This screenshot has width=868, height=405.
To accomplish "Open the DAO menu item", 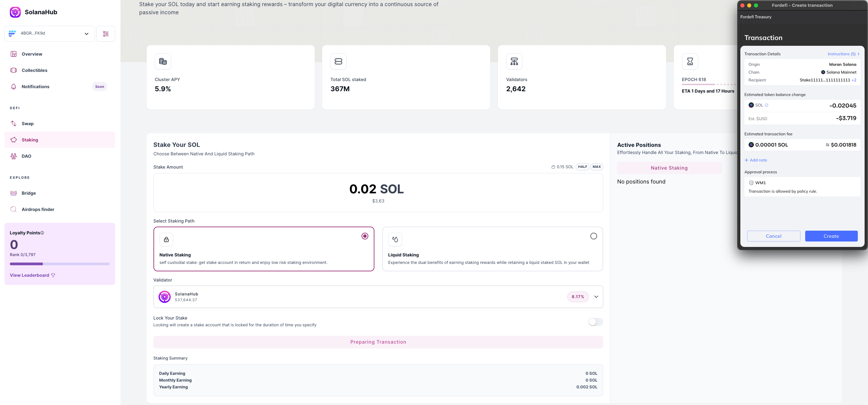I will tap(60, 156).
